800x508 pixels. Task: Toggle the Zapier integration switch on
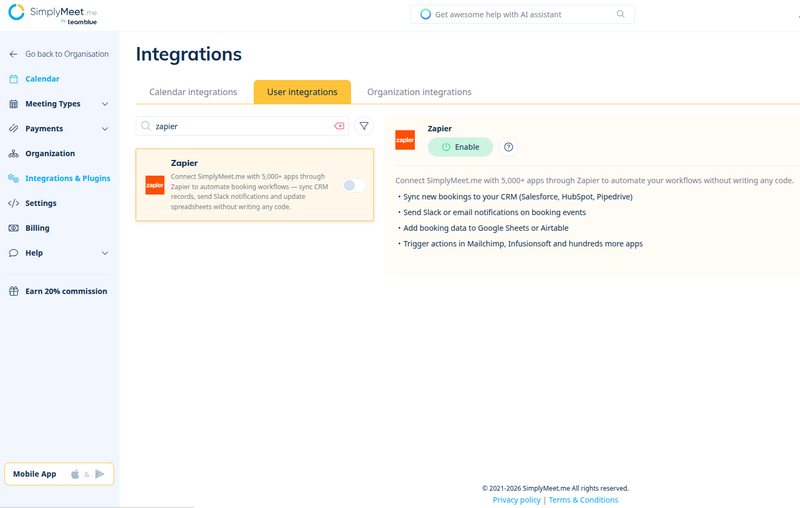coord(354,185)
